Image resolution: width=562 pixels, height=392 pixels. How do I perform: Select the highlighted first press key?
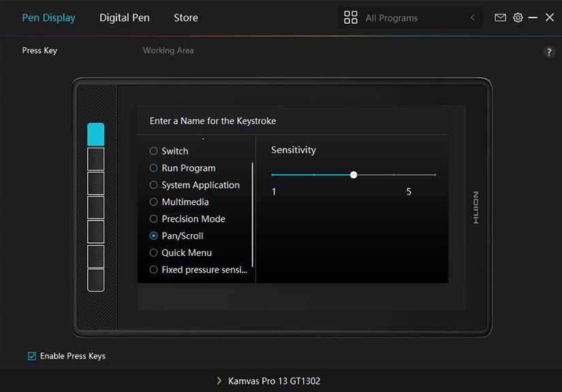pyautogui.click(x=96, y=134)
